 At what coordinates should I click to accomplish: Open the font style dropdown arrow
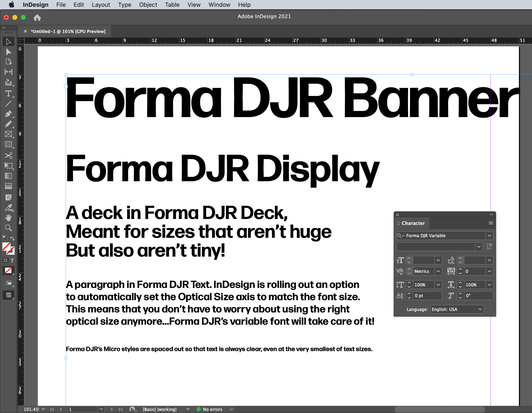[x=479, y=246]
